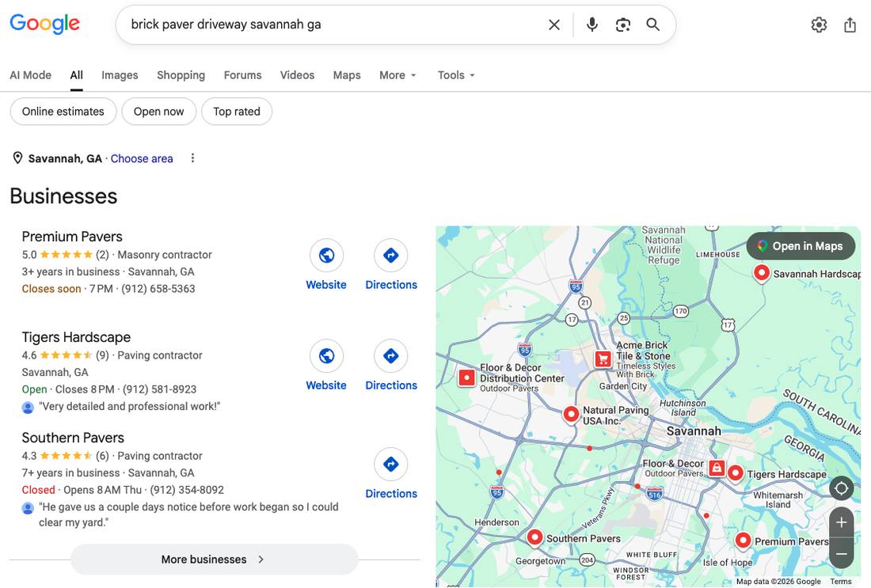Open Google Lens image search icon
This screenshot has width=871, height=588.
(x=622, y=25)
